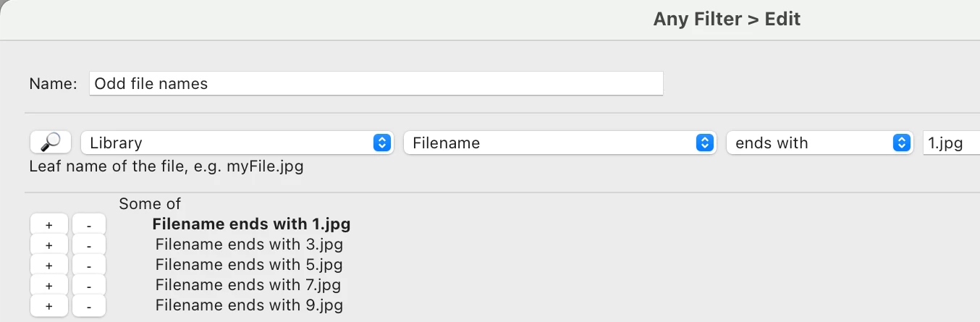Select the 'Filename ends with 9.jpg' rule

tap(249, 305)
